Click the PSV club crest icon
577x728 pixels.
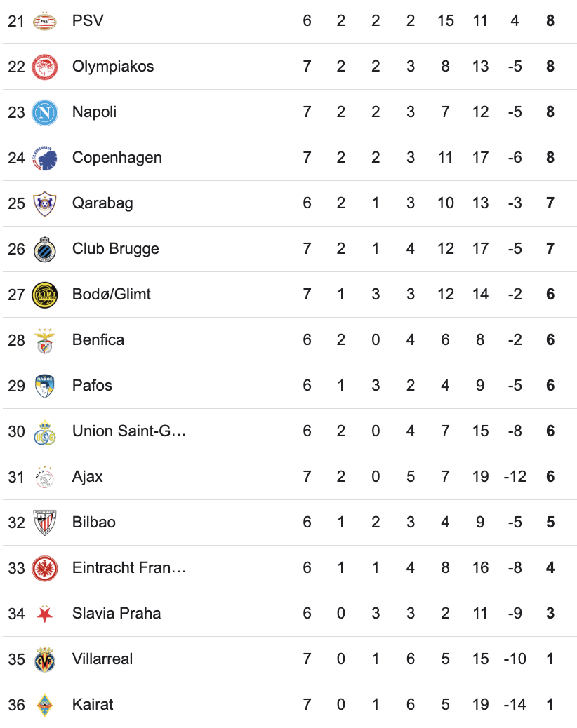45,21
